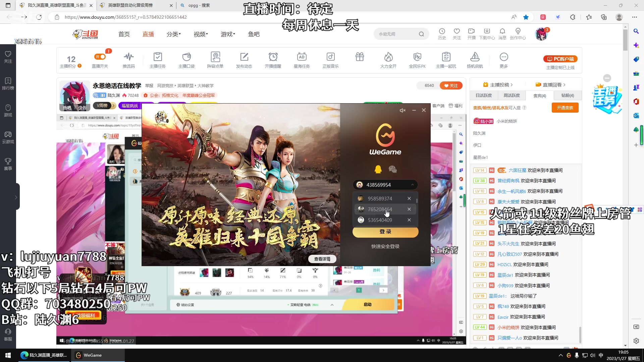Open 下载中心 download center

click(487, 34)
